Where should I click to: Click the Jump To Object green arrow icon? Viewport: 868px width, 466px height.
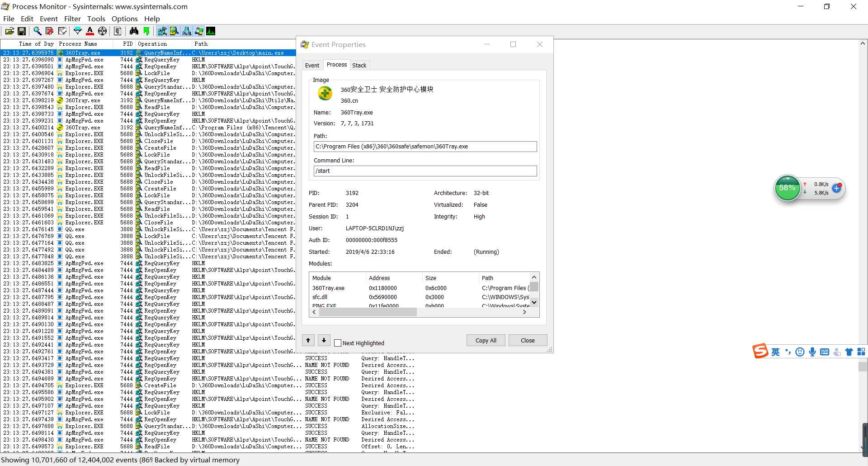[x=146, y=31]
